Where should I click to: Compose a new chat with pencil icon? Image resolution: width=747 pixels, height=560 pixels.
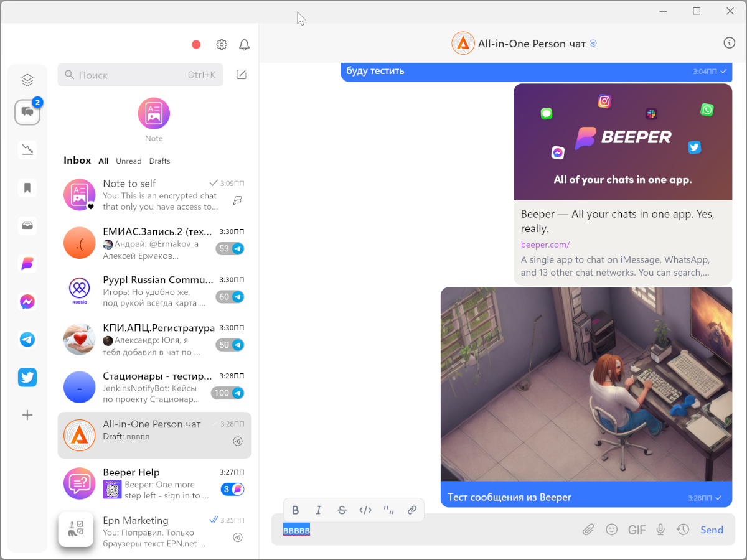click(x=242, y=75)
